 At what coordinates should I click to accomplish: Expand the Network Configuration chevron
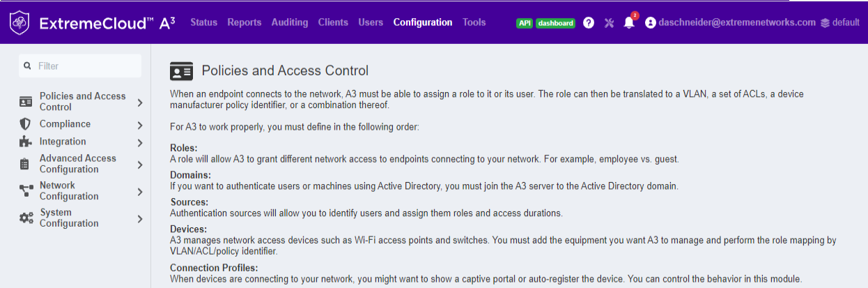point(140,192)
